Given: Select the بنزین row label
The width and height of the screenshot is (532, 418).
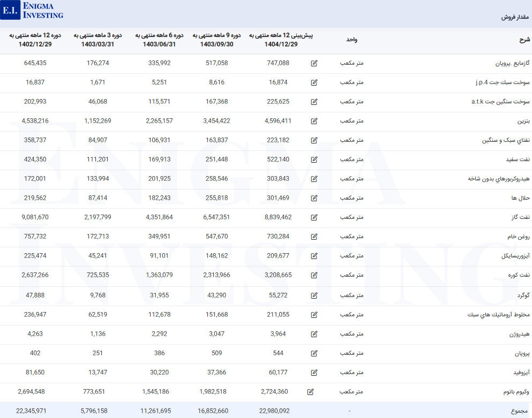Looking at the screenshot, I should (523, 121).
